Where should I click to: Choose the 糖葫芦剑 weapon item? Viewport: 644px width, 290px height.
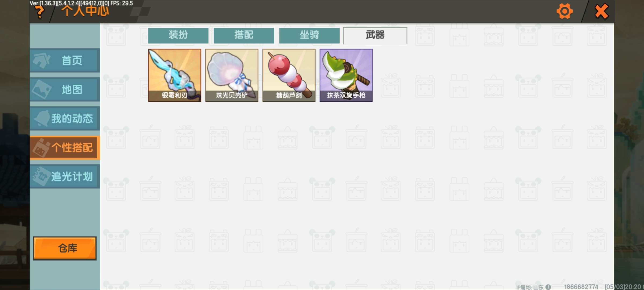click(289, 75)
